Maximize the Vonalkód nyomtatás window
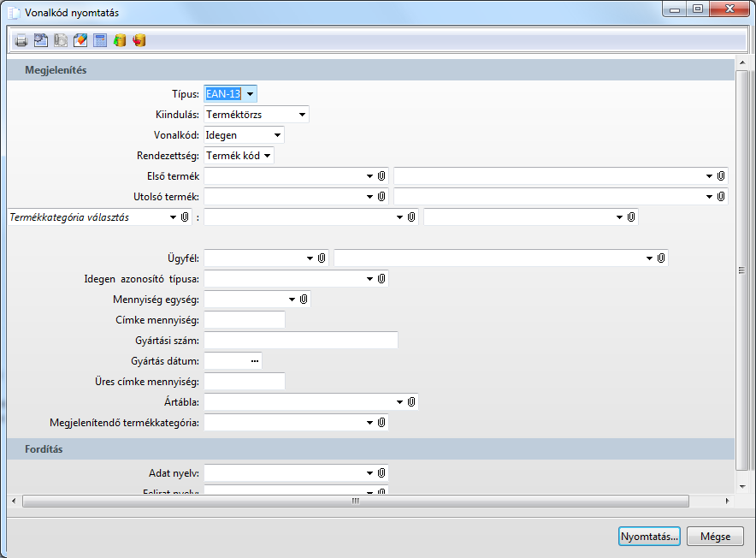This screenshot has height=558, width=756. click(x=698, y=9)
